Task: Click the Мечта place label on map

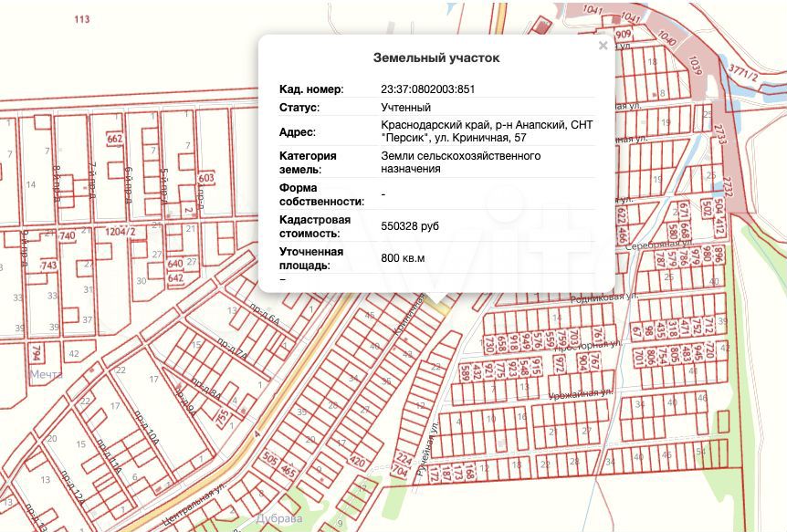Action: (46, 374)
